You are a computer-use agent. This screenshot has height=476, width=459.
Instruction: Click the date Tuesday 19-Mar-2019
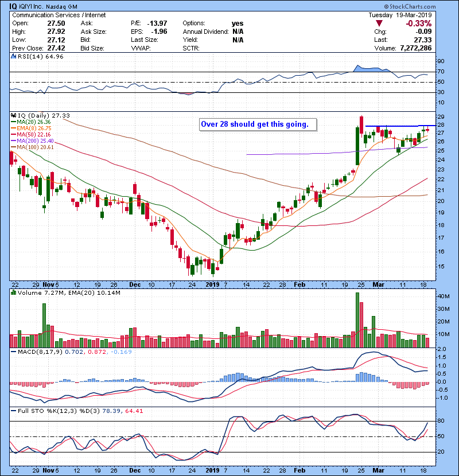coord(400,15)
